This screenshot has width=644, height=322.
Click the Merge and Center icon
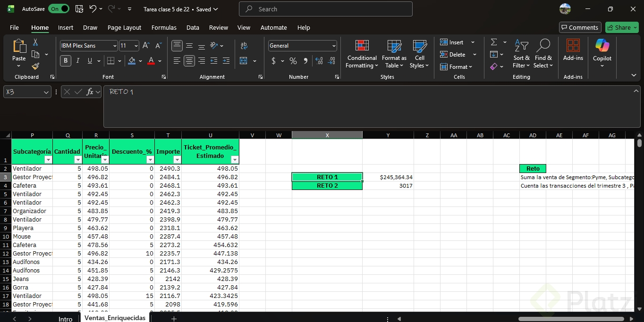pos(244,61)
